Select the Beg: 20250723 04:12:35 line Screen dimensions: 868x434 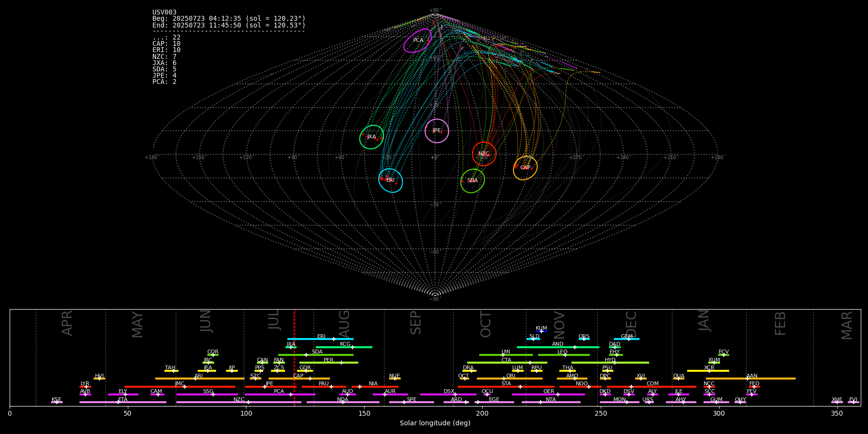(229, 19)
